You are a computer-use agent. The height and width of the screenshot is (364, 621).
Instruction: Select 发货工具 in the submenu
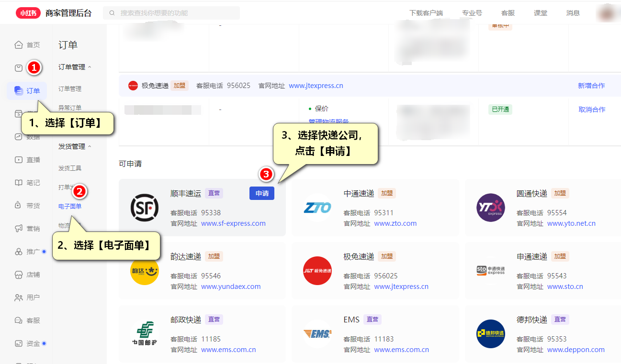pos(70,168)
